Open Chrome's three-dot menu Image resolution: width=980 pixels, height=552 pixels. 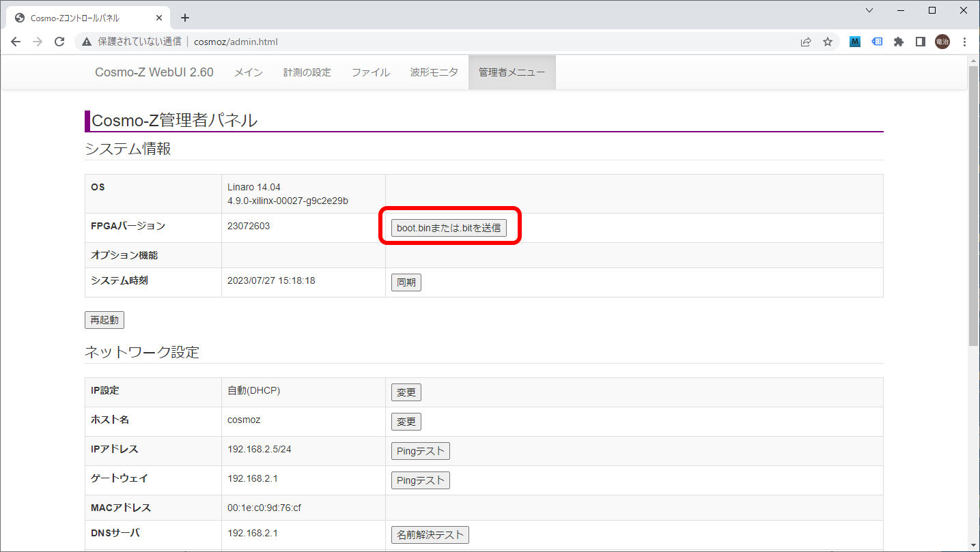pyautogui.click(x=964, y=42)
